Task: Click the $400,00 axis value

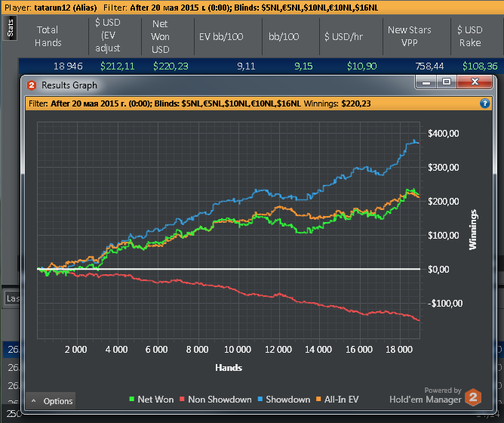Action: (x=443, y=133)
